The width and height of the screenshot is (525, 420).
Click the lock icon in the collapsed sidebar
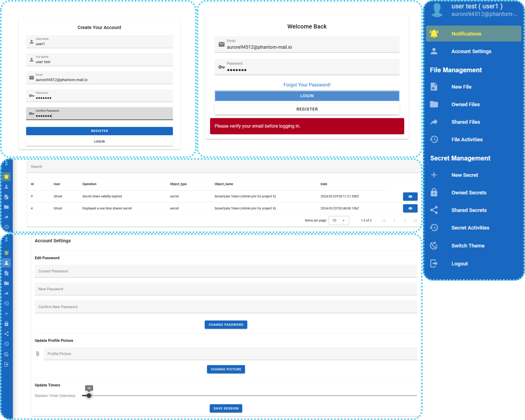(7, 324)
